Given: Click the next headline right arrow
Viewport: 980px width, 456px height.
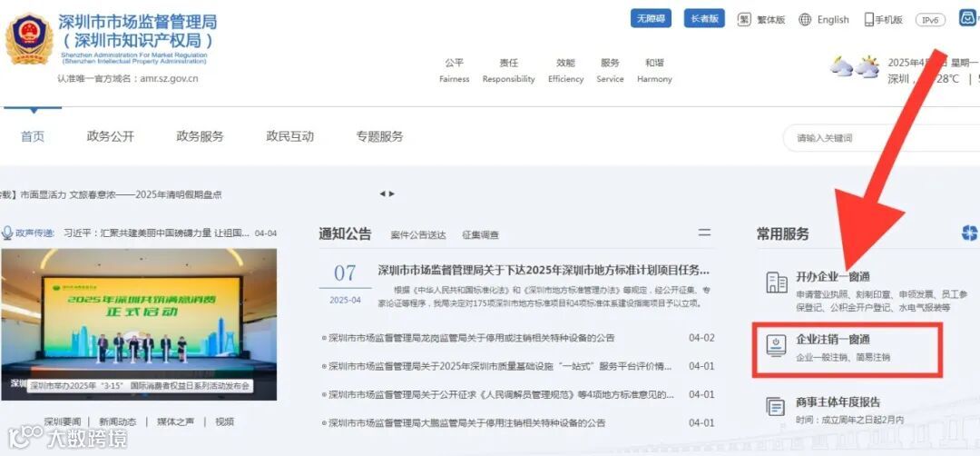Looking at the screenshot, I should coord(392,193).
